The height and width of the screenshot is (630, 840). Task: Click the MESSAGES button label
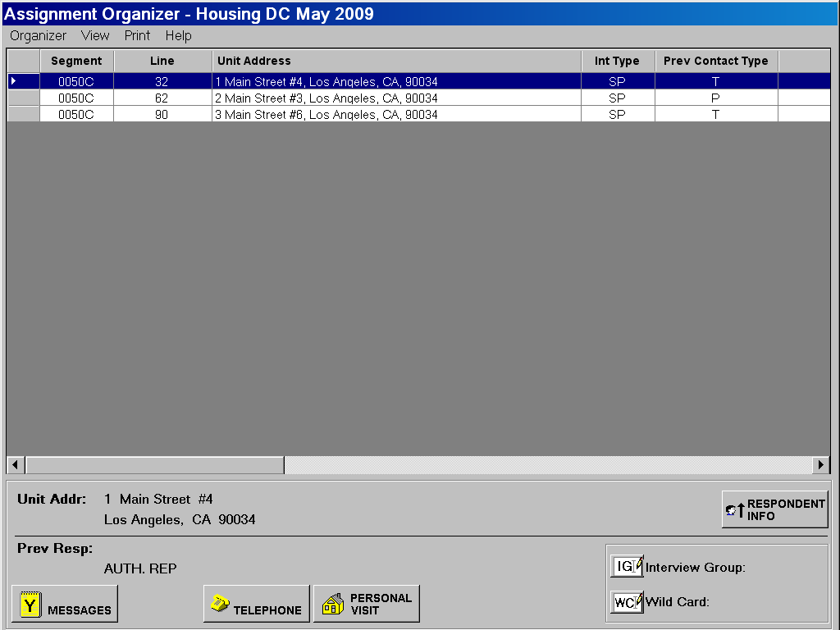coord(80,610)
